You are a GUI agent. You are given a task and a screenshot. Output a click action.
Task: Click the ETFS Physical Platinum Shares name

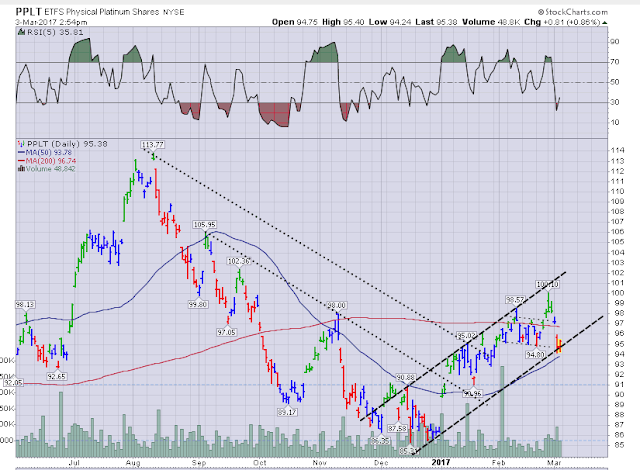pyautogui.click(x=102, y=12)
